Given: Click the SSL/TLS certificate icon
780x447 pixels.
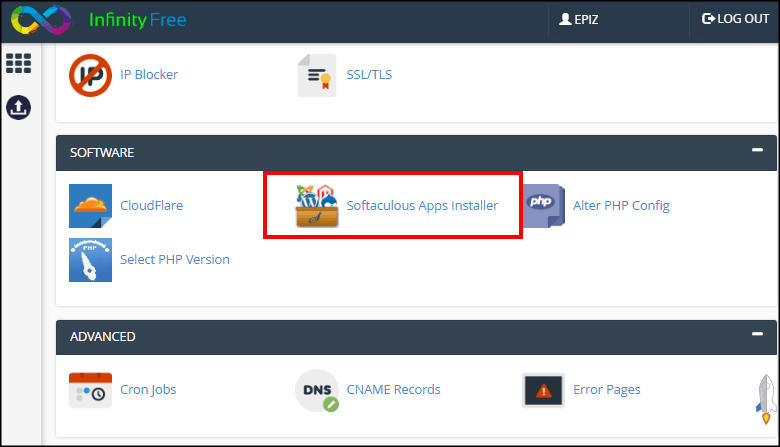Looking at the screenshot, I should click(317, 75).
